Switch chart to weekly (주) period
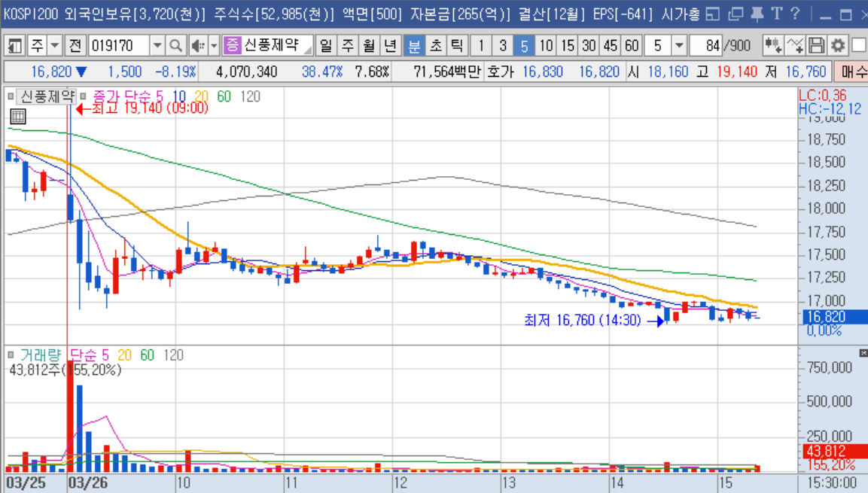The height and width of the screenshot is (493, 868). point(348,45)
